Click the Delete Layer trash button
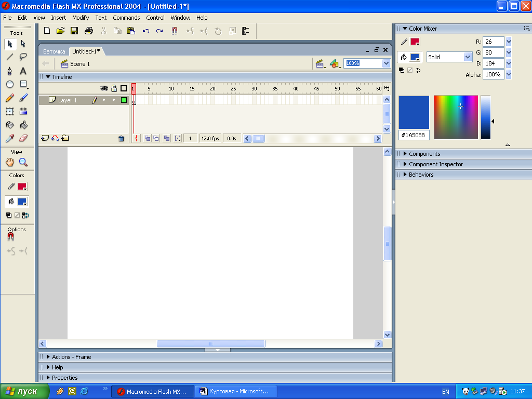532x399 pixels. (x=121, y=138)
